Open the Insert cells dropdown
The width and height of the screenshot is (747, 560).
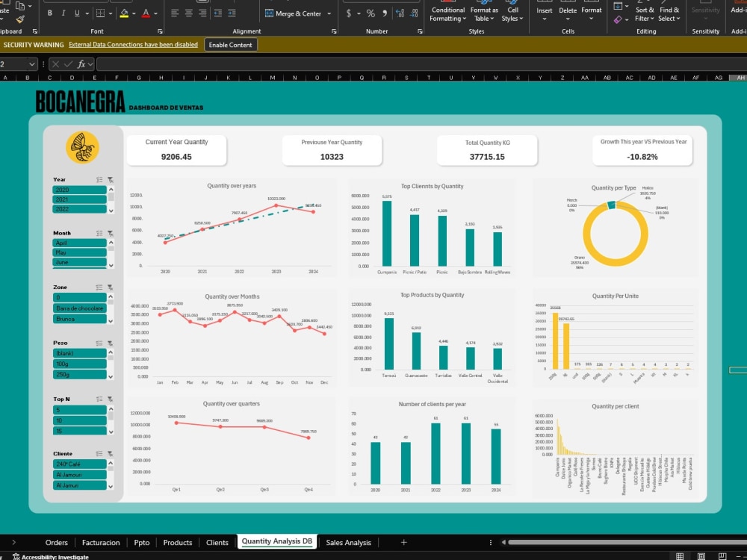(544, 19)
